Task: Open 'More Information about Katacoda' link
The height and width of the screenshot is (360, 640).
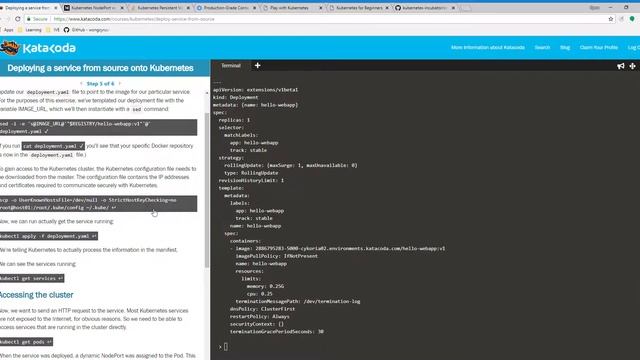Action: [x=488, y=48]
